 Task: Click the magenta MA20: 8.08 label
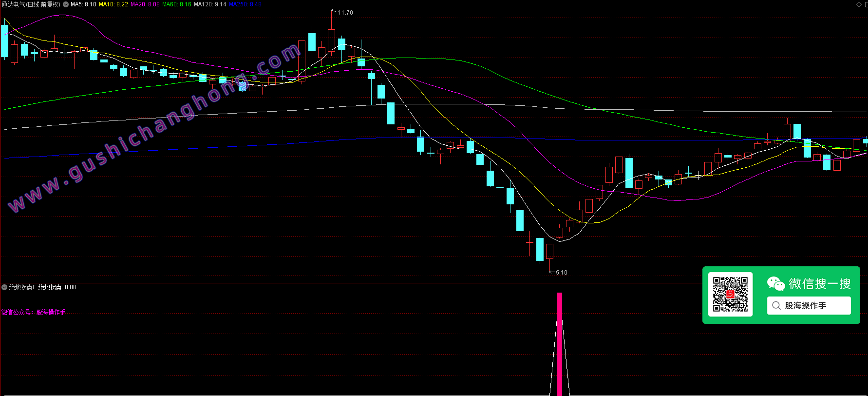point(145,4)
